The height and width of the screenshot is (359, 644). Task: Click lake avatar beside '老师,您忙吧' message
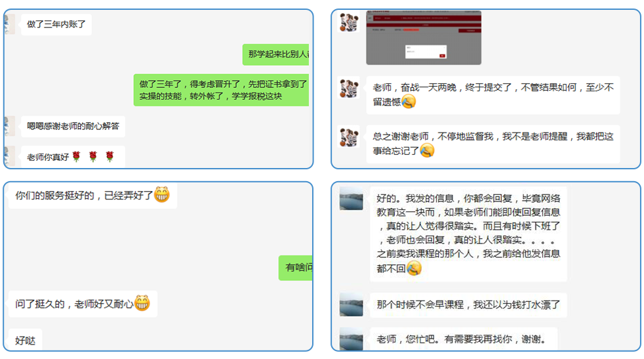click(351, 339)
